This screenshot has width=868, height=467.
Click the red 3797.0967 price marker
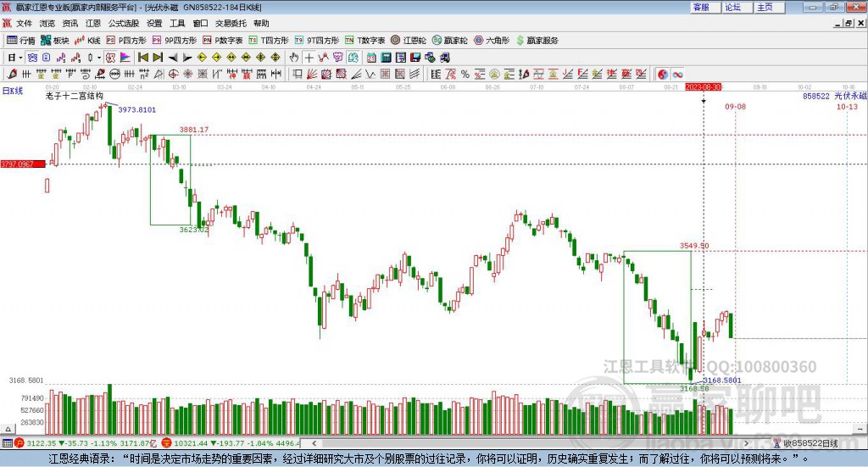coord(23,164)
